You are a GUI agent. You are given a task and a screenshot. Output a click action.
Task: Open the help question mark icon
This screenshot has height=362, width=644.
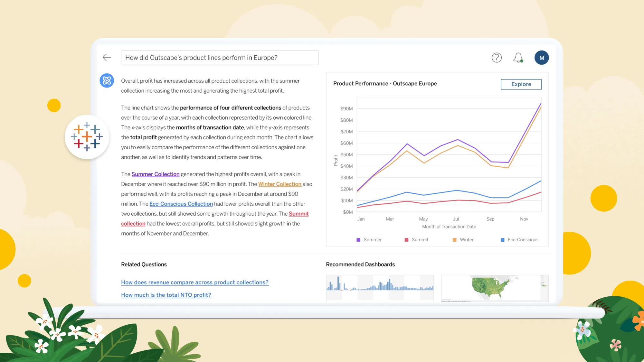(x=497, y=57)
